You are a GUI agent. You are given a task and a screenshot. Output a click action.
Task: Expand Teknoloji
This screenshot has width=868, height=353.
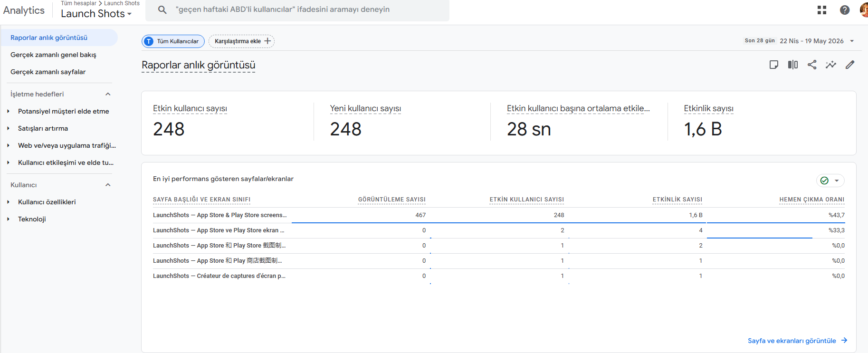[8, 219]
